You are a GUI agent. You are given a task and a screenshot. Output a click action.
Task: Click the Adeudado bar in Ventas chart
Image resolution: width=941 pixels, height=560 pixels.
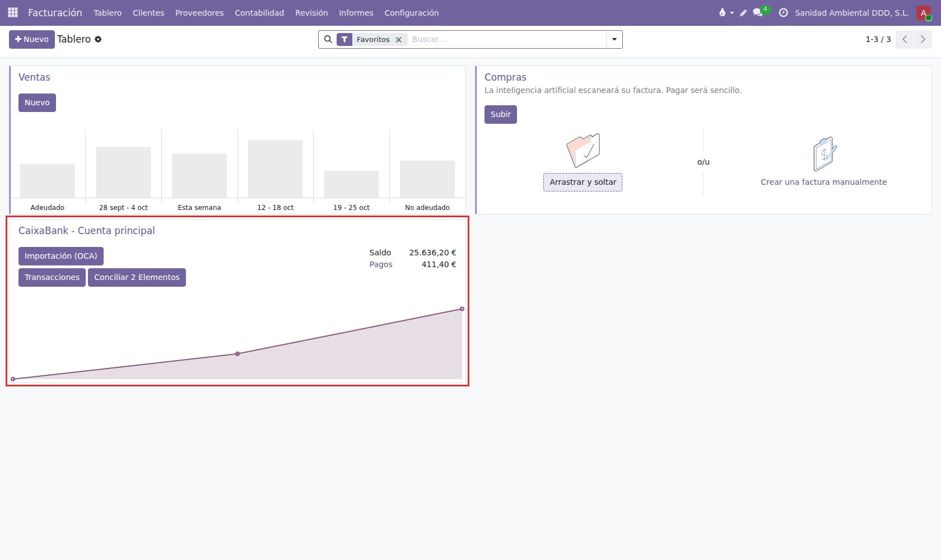click(x=48, y=180)
